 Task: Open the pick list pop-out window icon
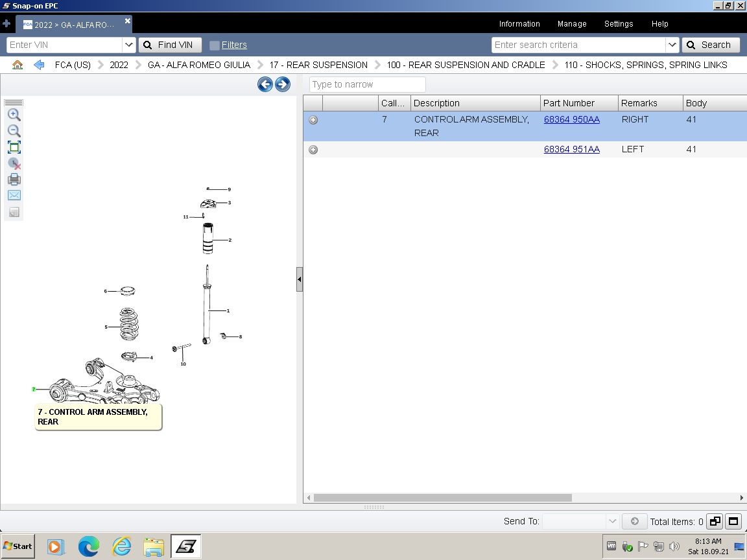point(715,521)
